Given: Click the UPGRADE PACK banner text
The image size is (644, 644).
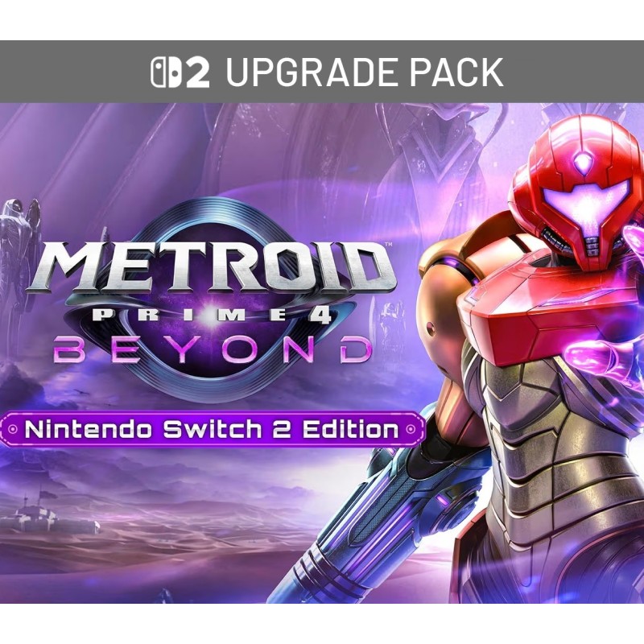Looking at the screenshot, I should click(x=365, y=72).
